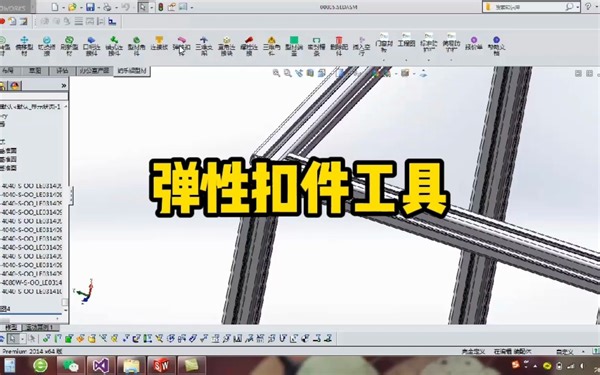
Task: Click the purple 报价单 quotation tool
Action: click(474, 43)
